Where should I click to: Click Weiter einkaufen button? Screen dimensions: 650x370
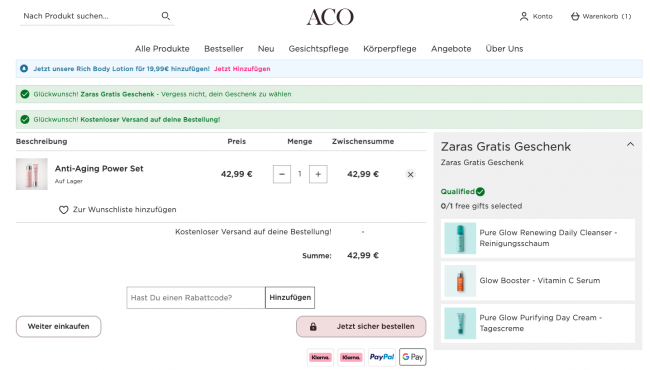tap(58, 326)
